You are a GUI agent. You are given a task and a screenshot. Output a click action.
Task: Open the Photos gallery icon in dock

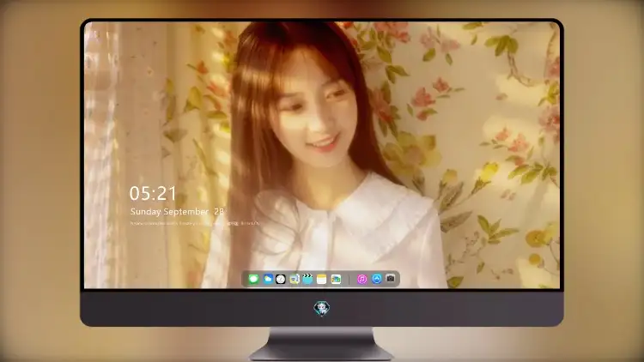pos(336,279)
